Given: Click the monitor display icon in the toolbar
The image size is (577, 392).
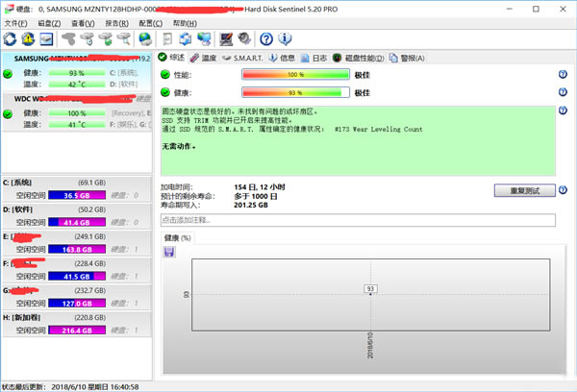Looking at the screenshot, I should point(226,39).
